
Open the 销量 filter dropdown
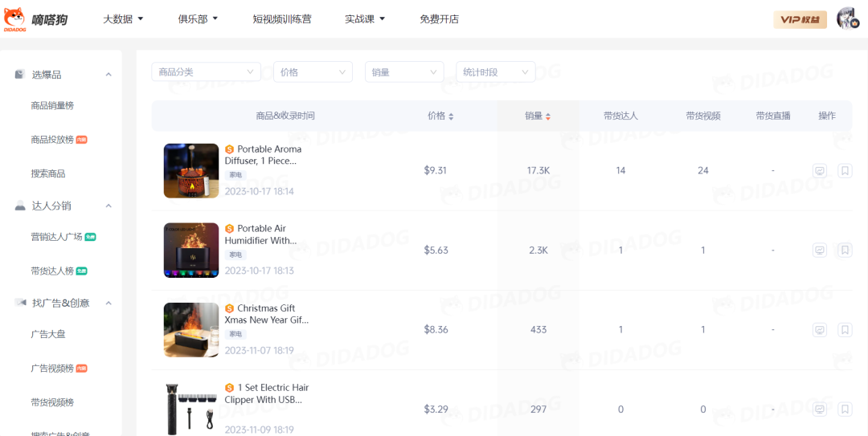click(404, 72)
